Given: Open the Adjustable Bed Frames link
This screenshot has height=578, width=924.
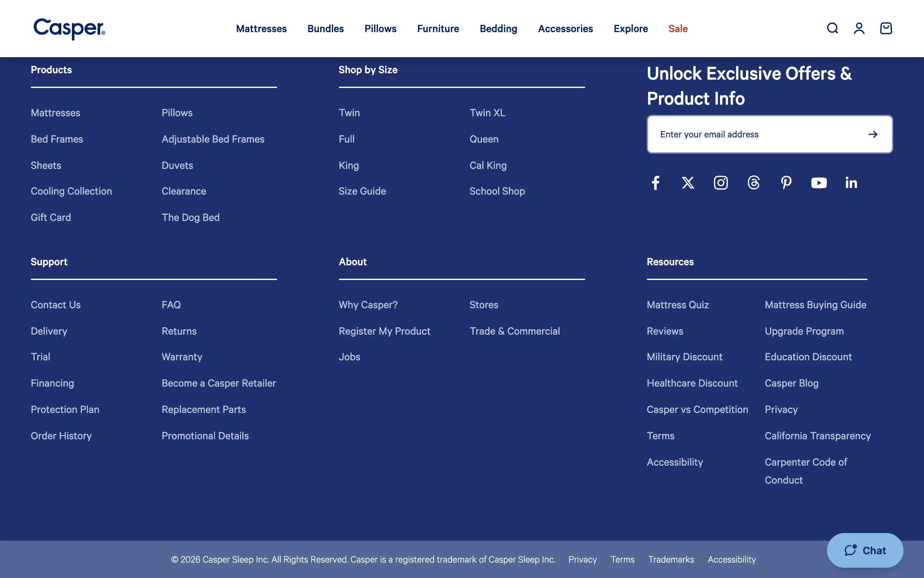Looking at the screenshot, I should pos(213,139).
